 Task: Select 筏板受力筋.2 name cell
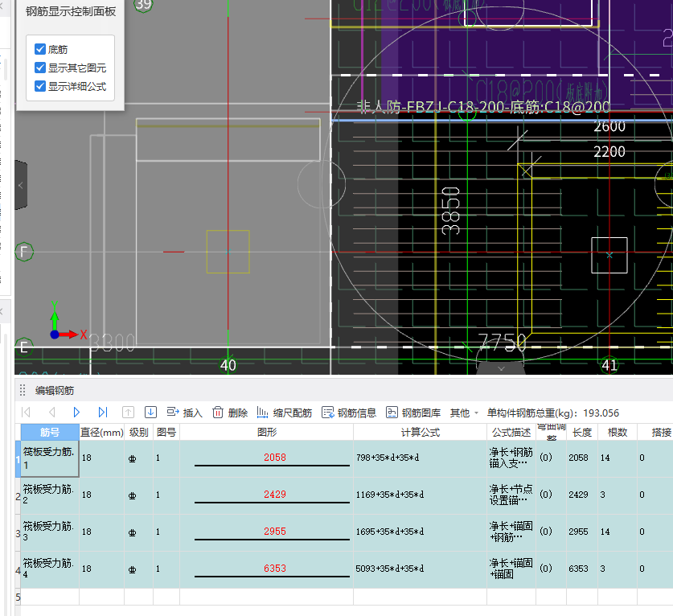coord(50,495)
